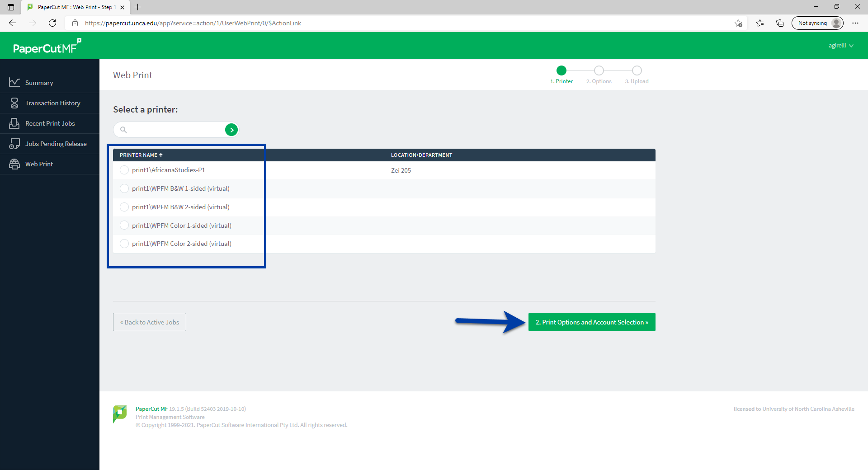This screenshot has width=868, height=470.
Task: Choose WPFM B&W 1-sided virtual printer
Action: point(124,188)
